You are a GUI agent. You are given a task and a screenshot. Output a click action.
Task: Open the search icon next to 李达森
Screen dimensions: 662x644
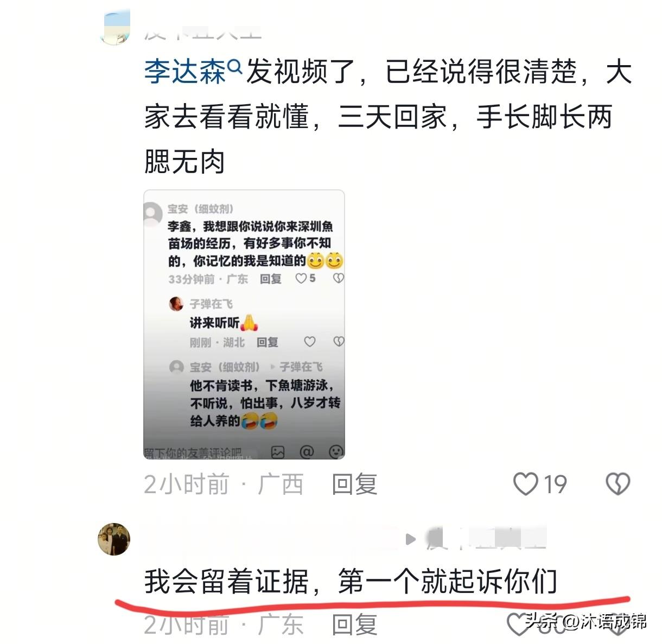pyautogui.click(x=234, y=67)
